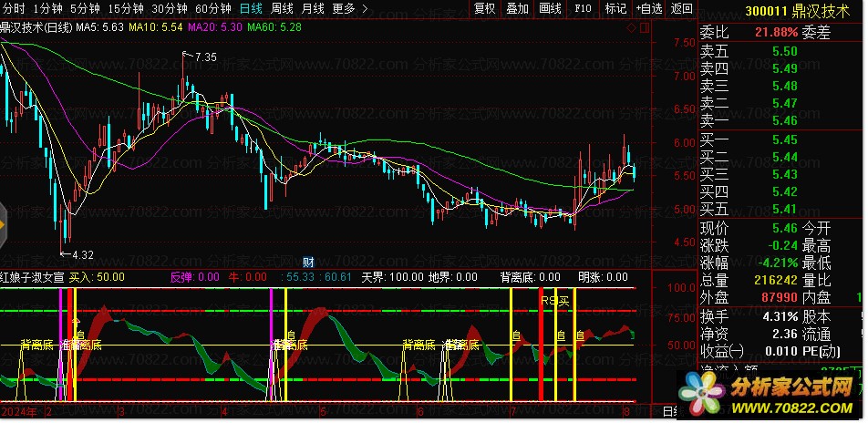
Task: Click the 4.32 low price marker
Action: pos(77,254)
